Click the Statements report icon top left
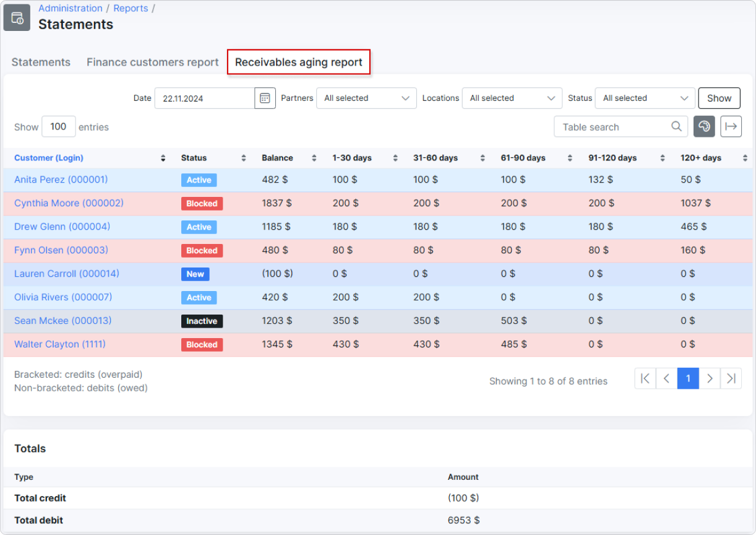This screenshot has height=535, width=756. (16, 17)
